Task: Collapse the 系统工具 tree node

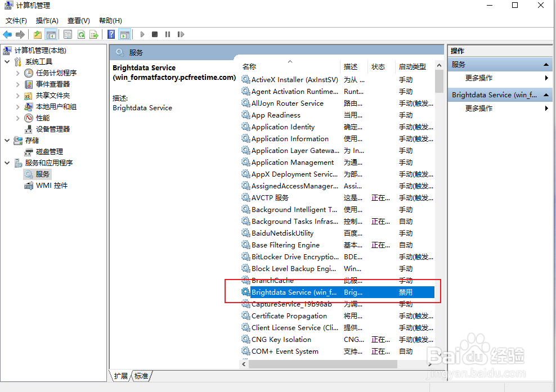Action: (7, 62)
